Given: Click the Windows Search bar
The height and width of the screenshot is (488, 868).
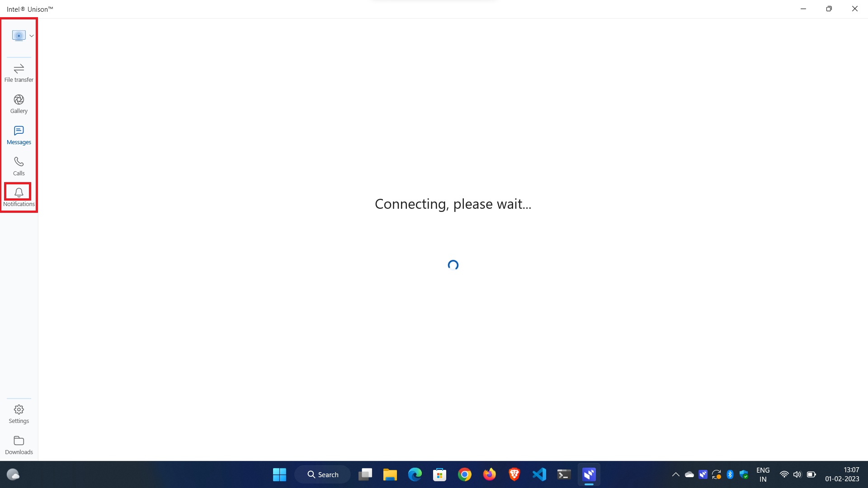Looking at the screenshot, I should click(322, 474).
